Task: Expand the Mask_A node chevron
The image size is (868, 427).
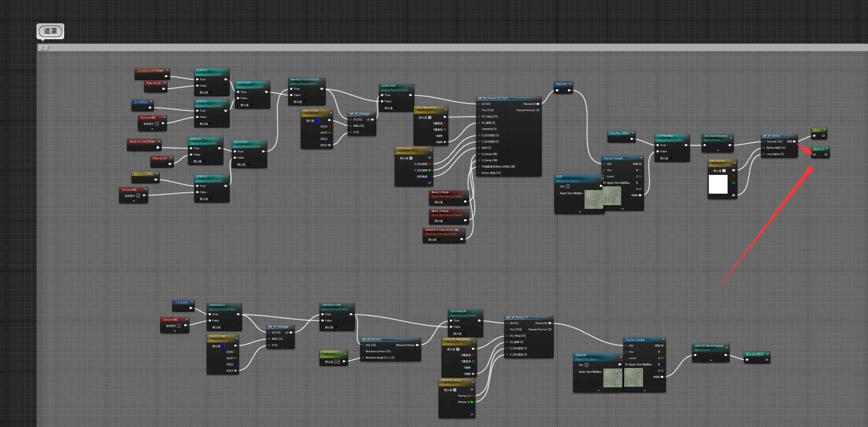Action: [827, 149]
